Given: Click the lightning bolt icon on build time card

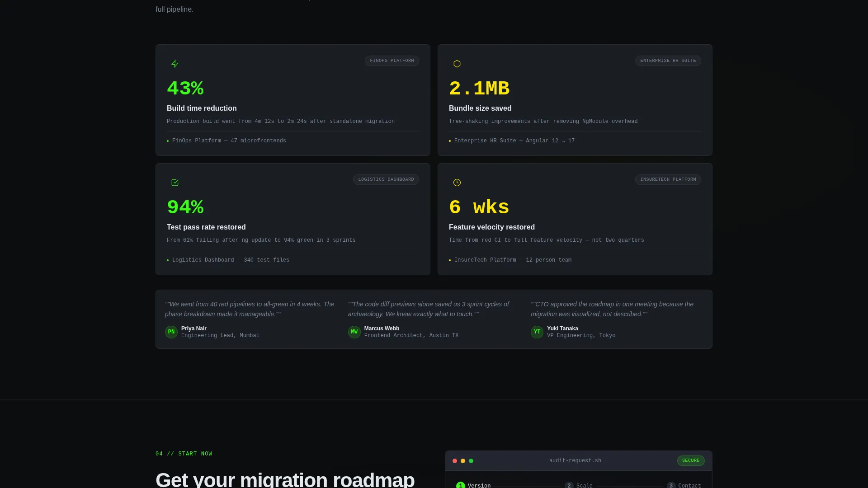Looking at the screenshot, I should point(175,64).
